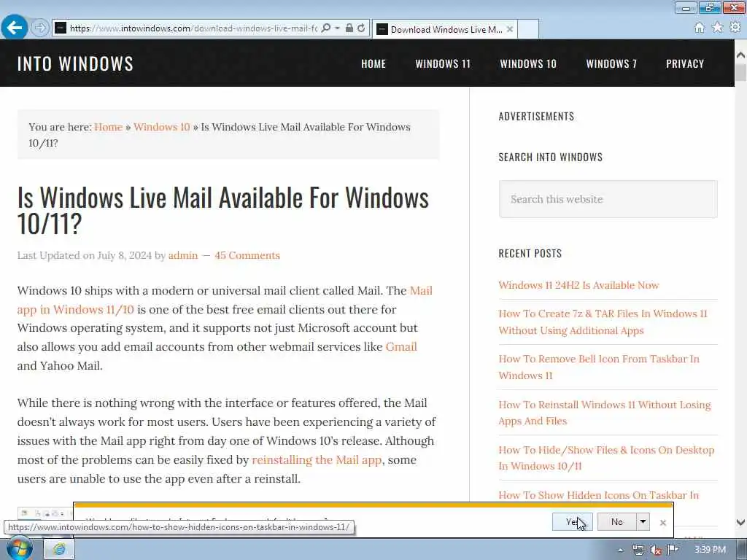Open Windows 11 24H2 Is Available Now post
The image size is (747, 560).
578,285
